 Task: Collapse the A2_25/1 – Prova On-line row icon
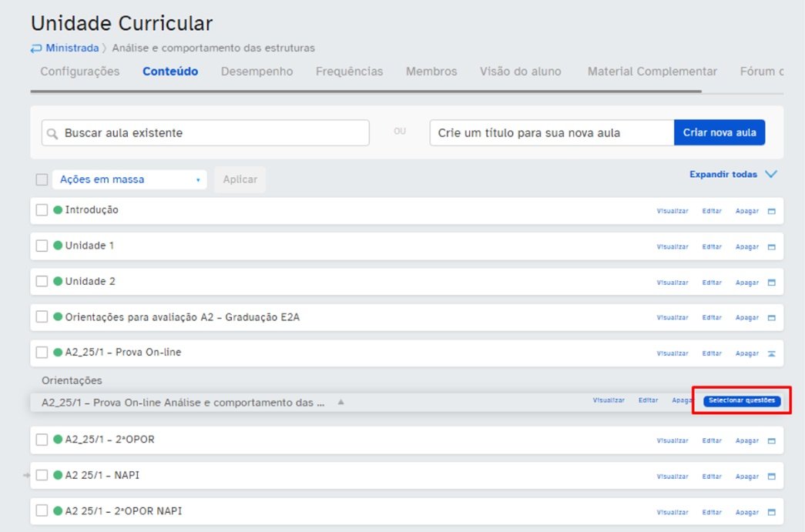[771, 353]
